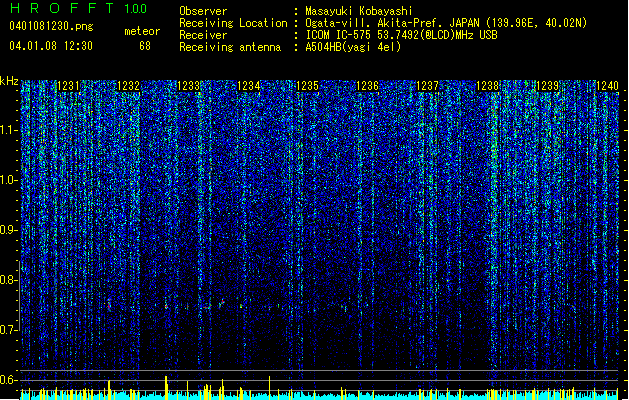The width and height of the screenshot is (629, 400).
Task: Click the 1239 time marker
Action: pyautogui.click(x=548, y=85)
